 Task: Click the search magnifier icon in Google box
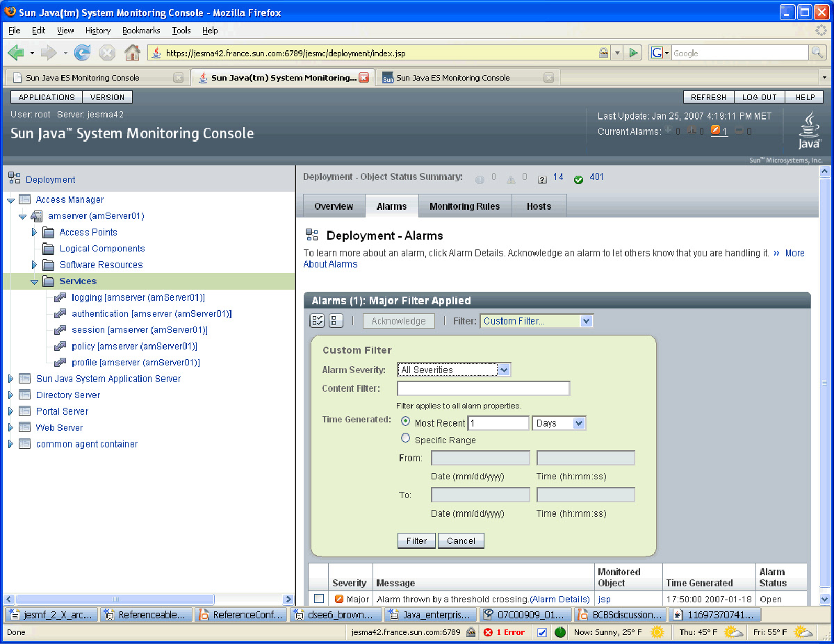(x=818, y=53)
